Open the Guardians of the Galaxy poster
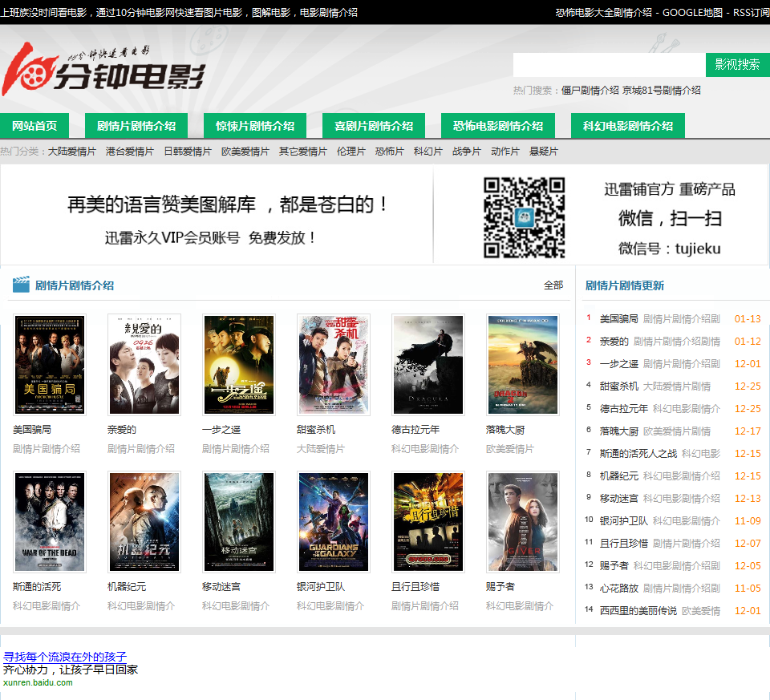This screenshot has height=700, width=770. click(334, 522)
